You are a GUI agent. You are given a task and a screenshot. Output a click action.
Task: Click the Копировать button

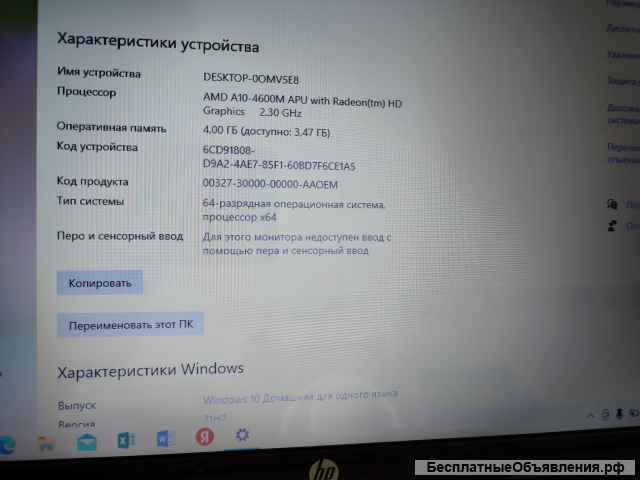coord(100,282)
